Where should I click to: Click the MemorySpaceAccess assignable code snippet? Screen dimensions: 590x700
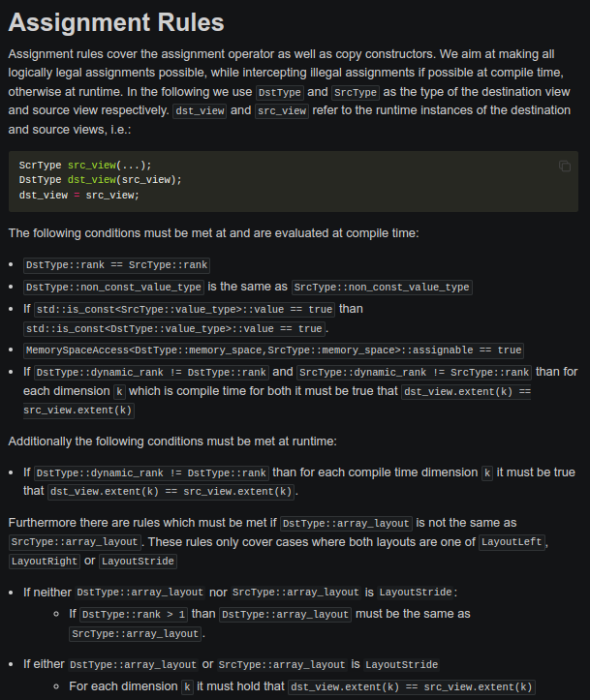click(x=273, y=350)
